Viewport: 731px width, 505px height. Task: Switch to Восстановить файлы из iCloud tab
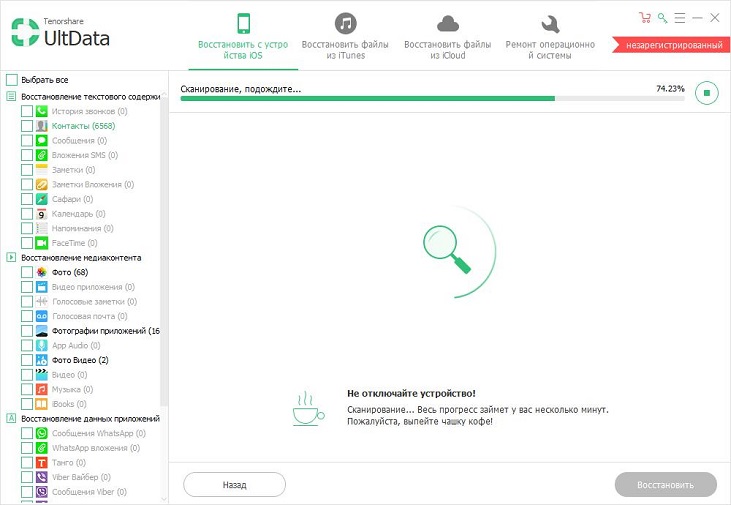point(448,36)
